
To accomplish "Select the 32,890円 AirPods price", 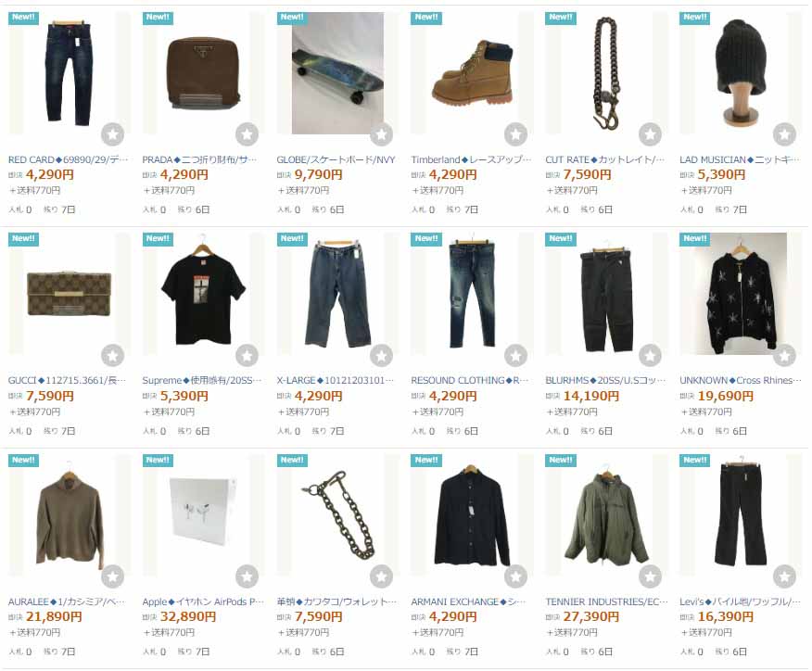I will pos(188,616).
